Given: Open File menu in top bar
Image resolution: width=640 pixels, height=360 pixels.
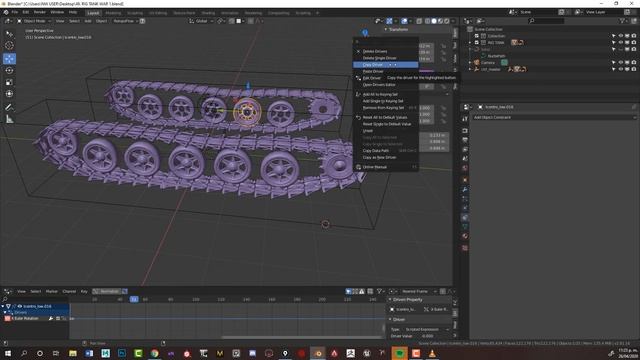Looking at the screenshot, I should click(x=15, y=12).
